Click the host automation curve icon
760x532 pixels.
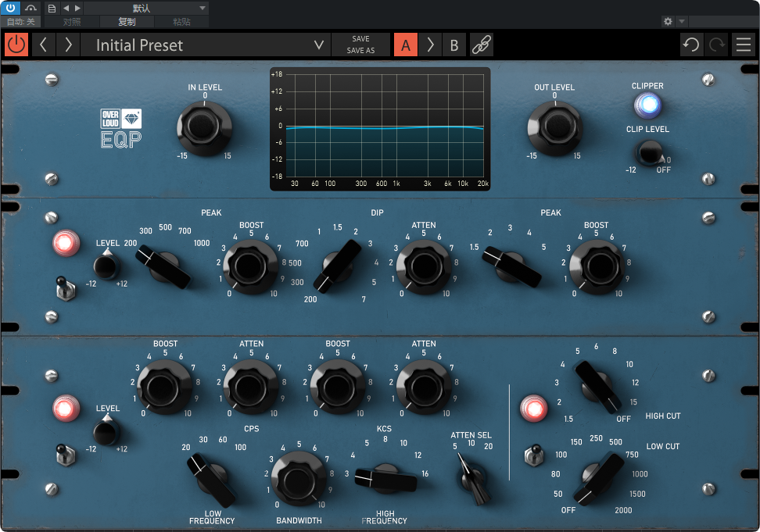click(x=30, y=8)
